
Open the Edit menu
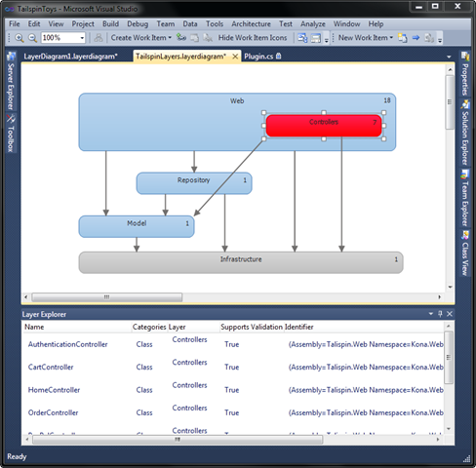point(34,23)
